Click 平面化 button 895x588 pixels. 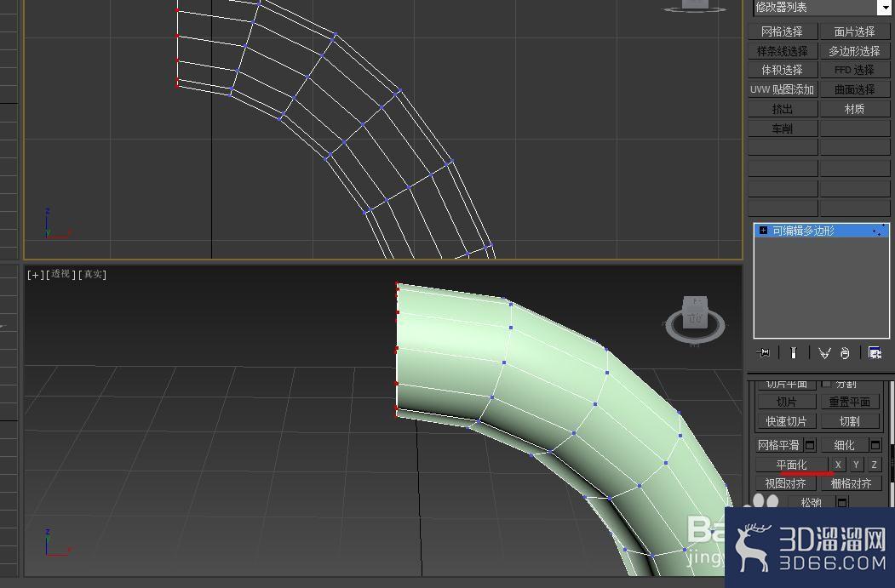coord(792,465)
